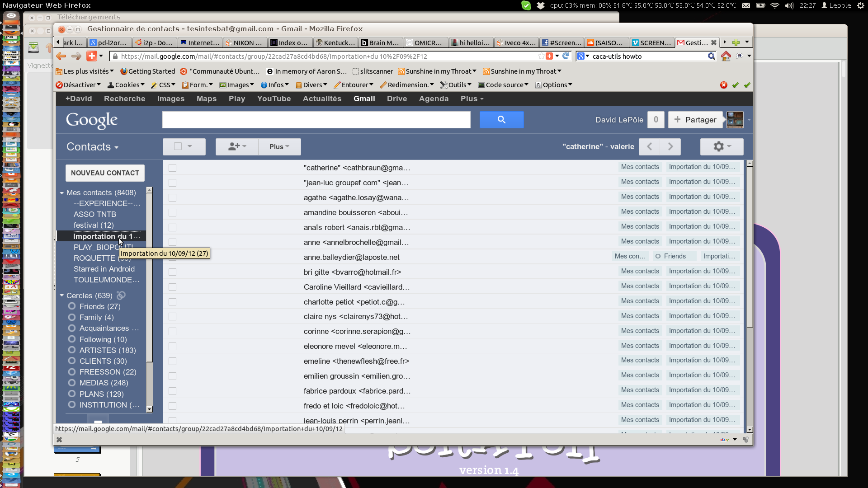The height and width of the screenshot is (488, 868).
Task: Go to previous contacts page arrow
Action: 650,146
